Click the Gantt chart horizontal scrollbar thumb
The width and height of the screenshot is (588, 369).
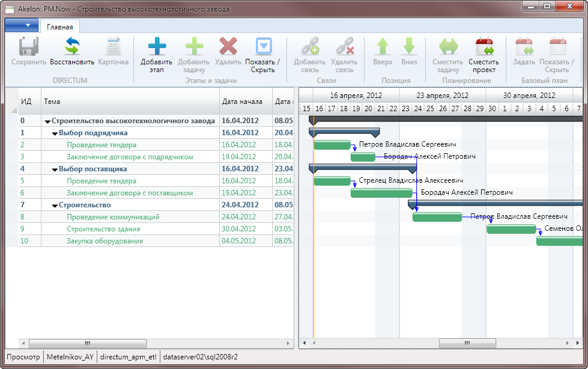[x=467, y=343]
